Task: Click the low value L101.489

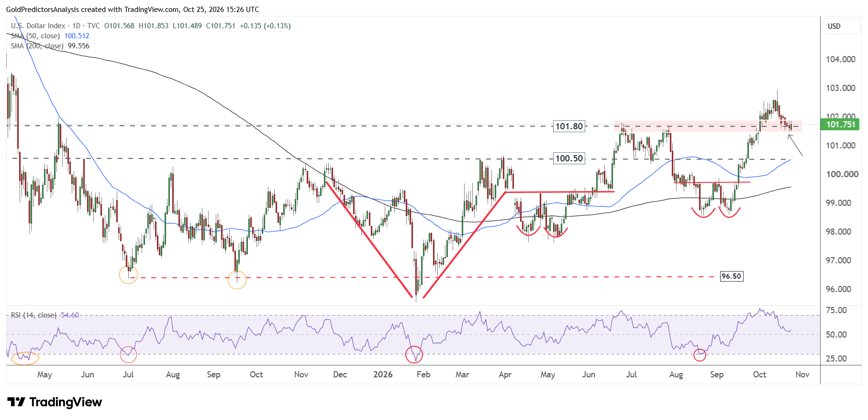Action: 187,26
